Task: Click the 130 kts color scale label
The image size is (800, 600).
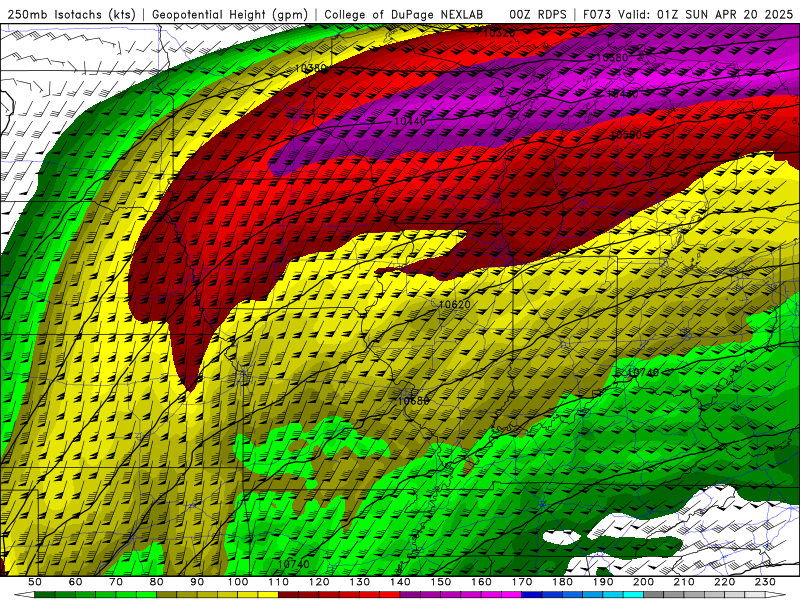Action: pos(360,582)
